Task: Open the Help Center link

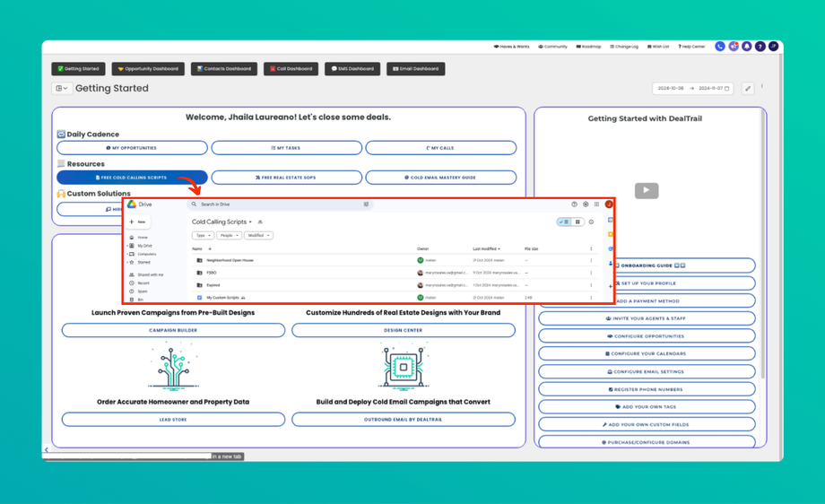Action: click(x=691, y=47)
